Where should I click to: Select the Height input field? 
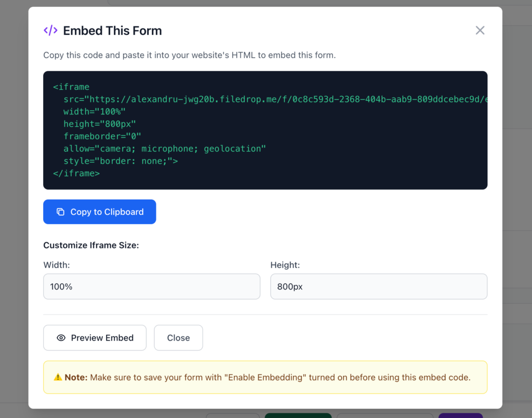378,286
